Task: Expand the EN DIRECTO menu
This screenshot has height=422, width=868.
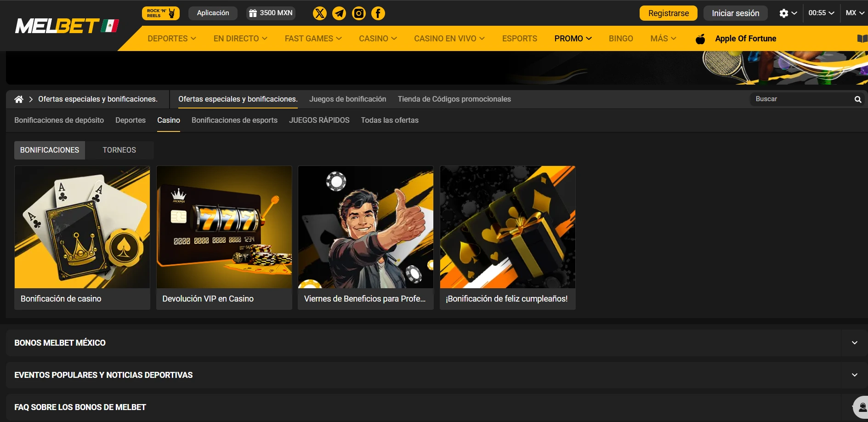Action: 240,39
